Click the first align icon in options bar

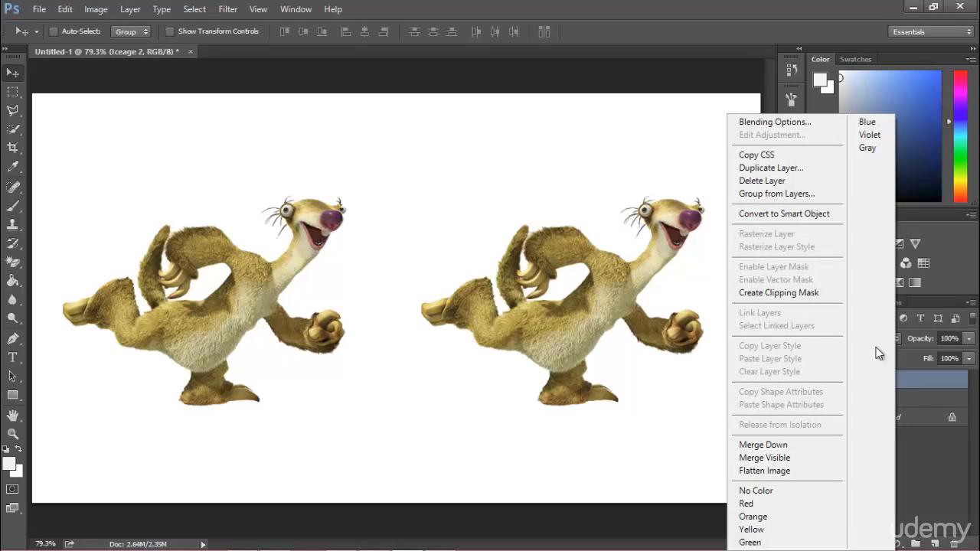[x=285, y=31]
